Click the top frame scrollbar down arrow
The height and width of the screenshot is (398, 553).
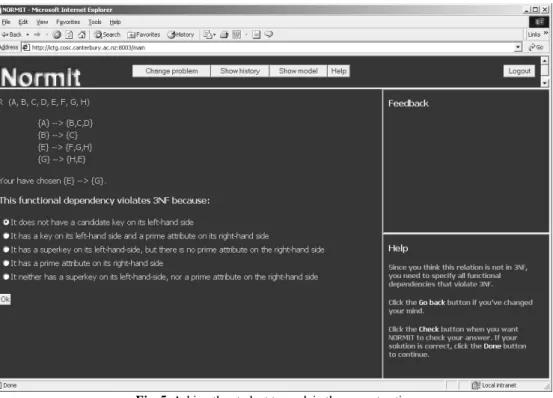[x=545, y=83]
